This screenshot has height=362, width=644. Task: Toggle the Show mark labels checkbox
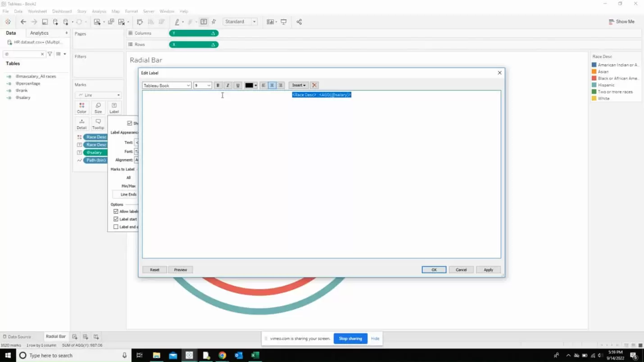click(130, 123)
